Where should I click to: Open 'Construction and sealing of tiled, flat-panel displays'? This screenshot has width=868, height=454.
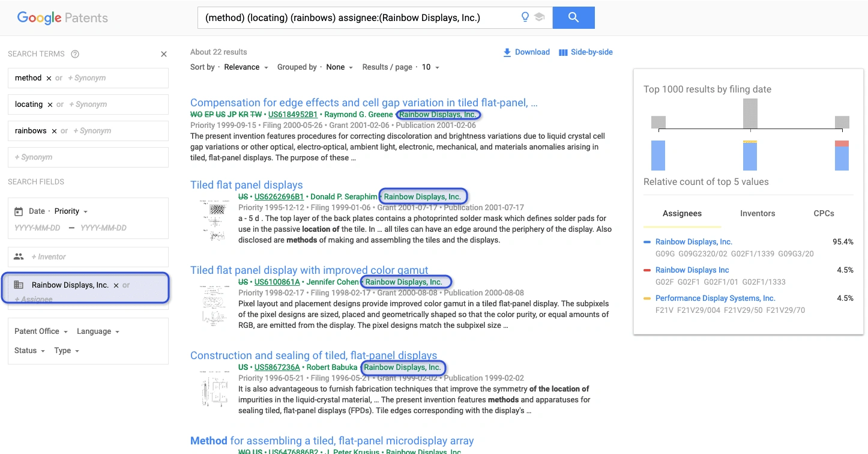click(x=313, y=356)
